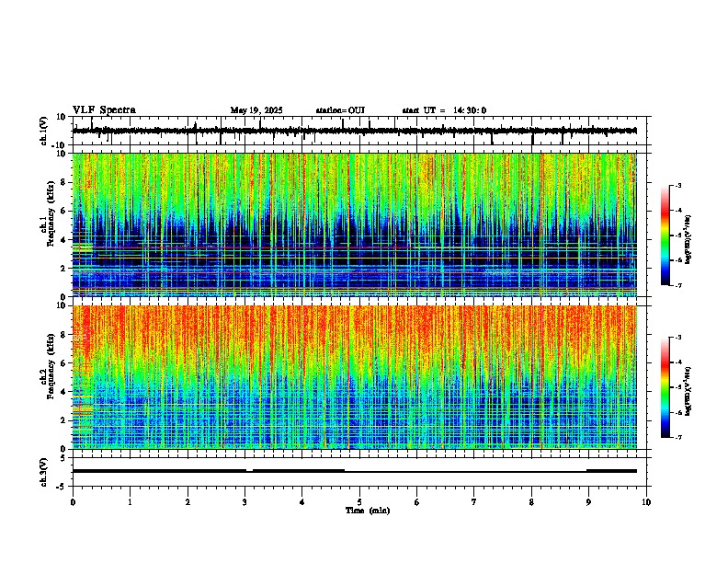Click the '-7' label on ch.1 color bar
Screen dimensions: 728x563
coord(677,285)
